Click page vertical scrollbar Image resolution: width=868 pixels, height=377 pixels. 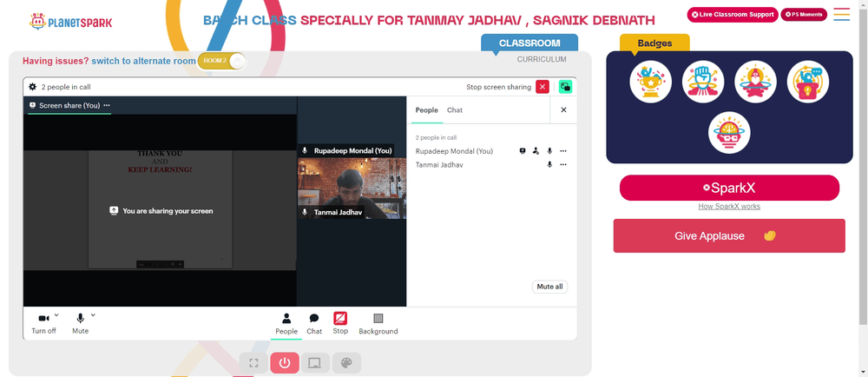point(864,166)
